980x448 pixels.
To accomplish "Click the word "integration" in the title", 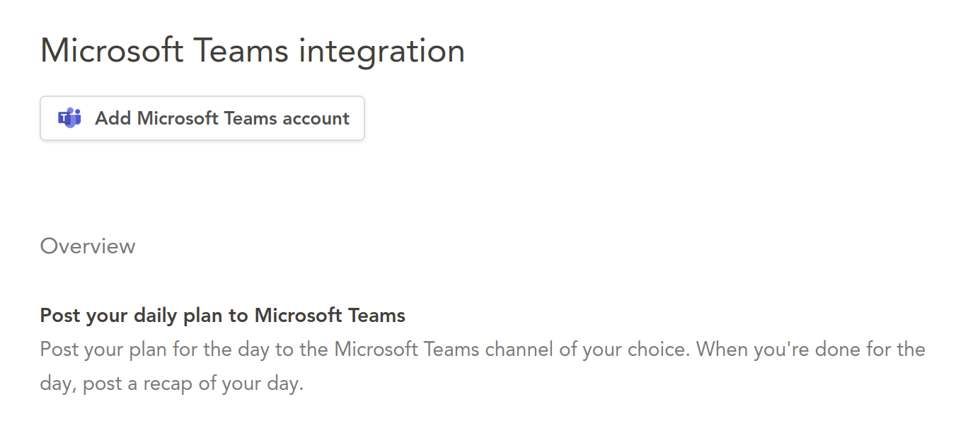I will pos(381,52).
